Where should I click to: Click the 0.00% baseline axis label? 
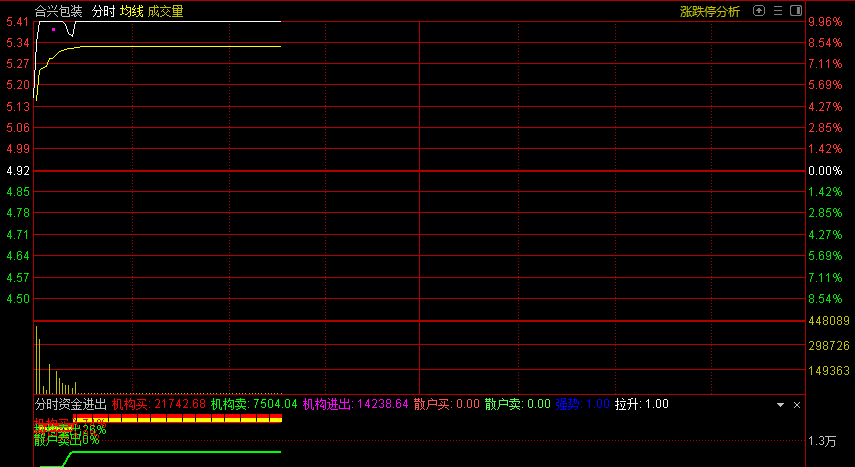pyautogui.click(x=825, y=171)
